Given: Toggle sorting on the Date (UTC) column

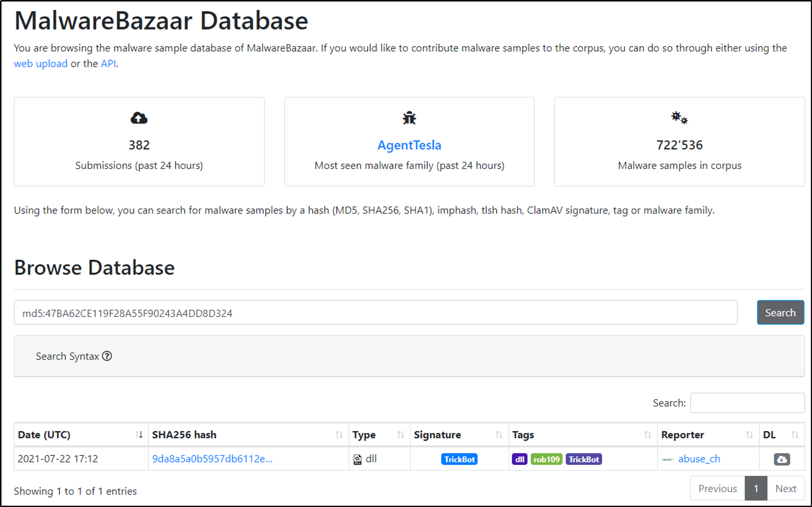Looking at the screenshot, I should click(x=138, y=434).
